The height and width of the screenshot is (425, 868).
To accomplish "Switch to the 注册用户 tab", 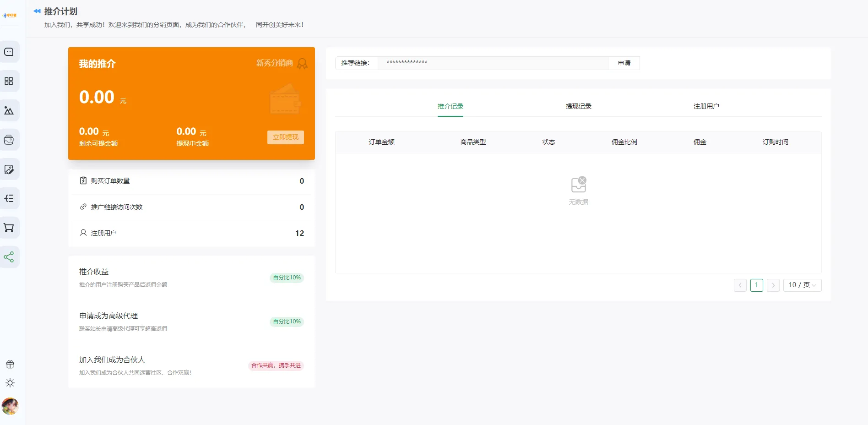I will tap(706, 106).
